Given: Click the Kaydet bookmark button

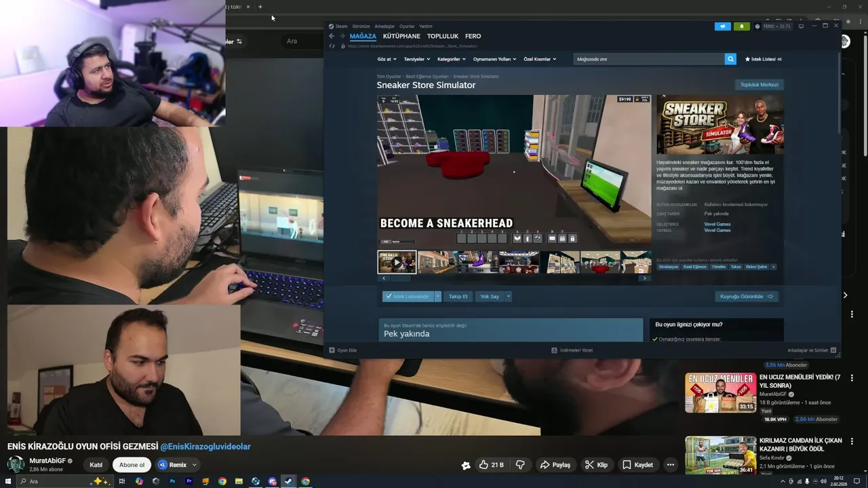Looking at the screenshot, I should pyautogui.click(x=637, y=465).
